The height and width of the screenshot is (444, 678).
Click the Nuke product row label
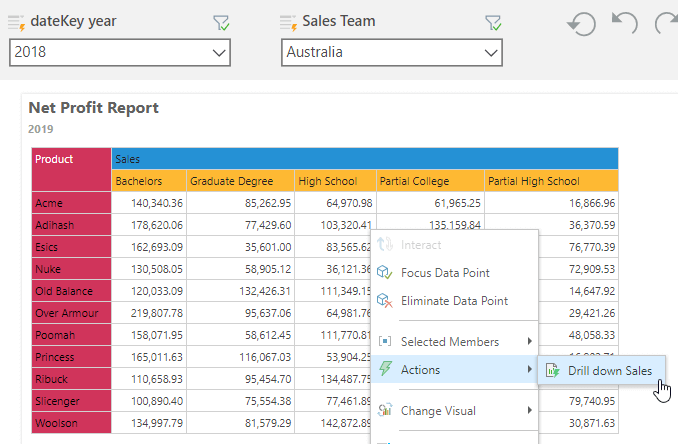71,269
